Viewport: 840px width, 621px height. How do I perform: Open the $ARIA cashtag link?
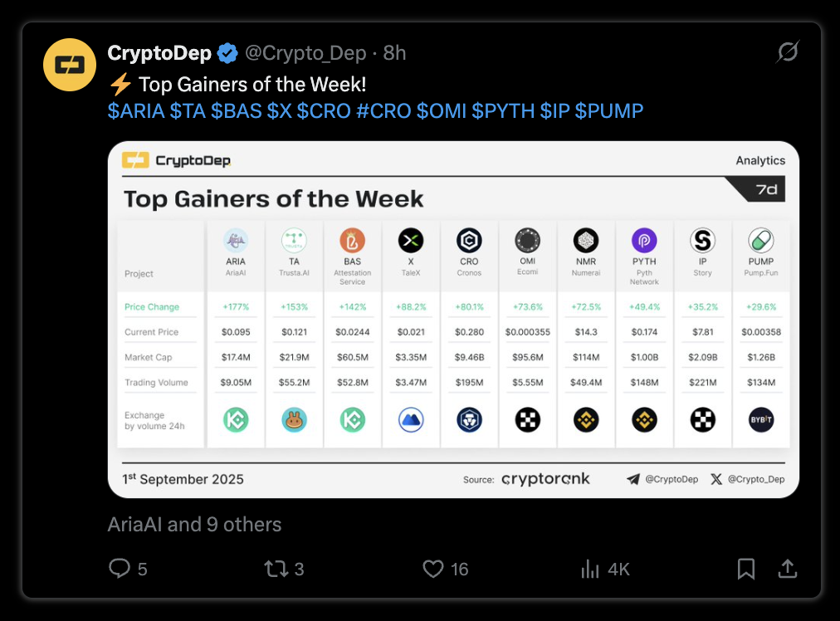pyautogui.click(x=136, y=111)
